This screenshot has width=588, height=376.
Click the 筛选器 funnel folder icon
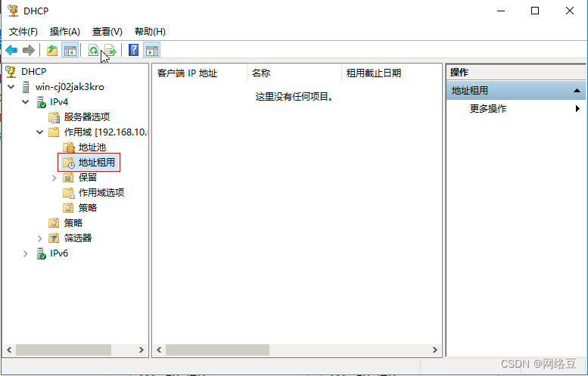coord(54,238)
